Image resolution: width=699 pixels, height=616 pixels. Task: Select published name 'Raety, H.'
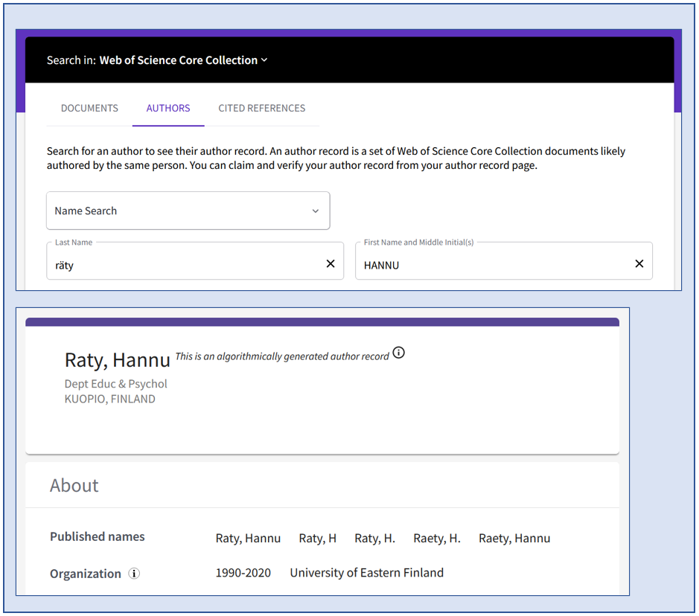(x=437, y=539)
